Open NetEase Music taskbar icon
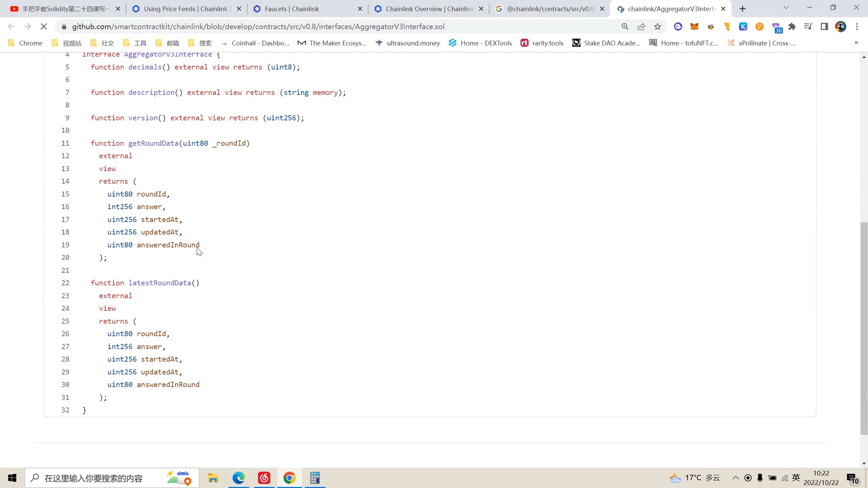 pos(264,478)
